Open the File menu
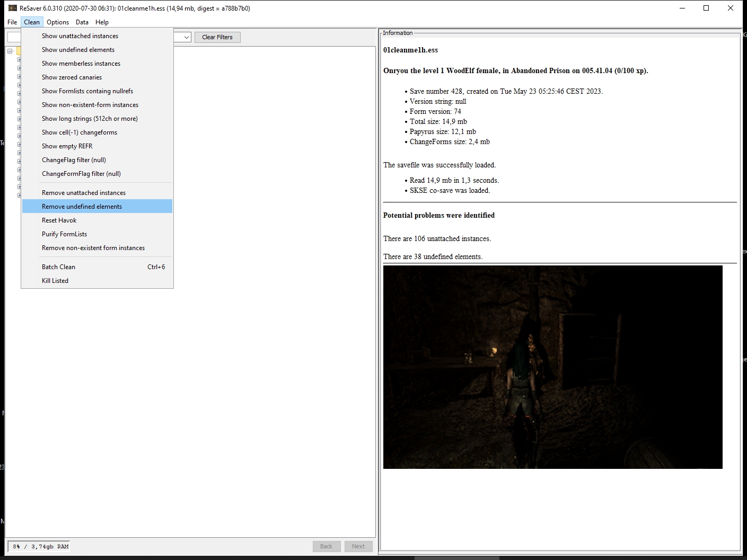Screen dimensions: 747x560 click(12, 22)
